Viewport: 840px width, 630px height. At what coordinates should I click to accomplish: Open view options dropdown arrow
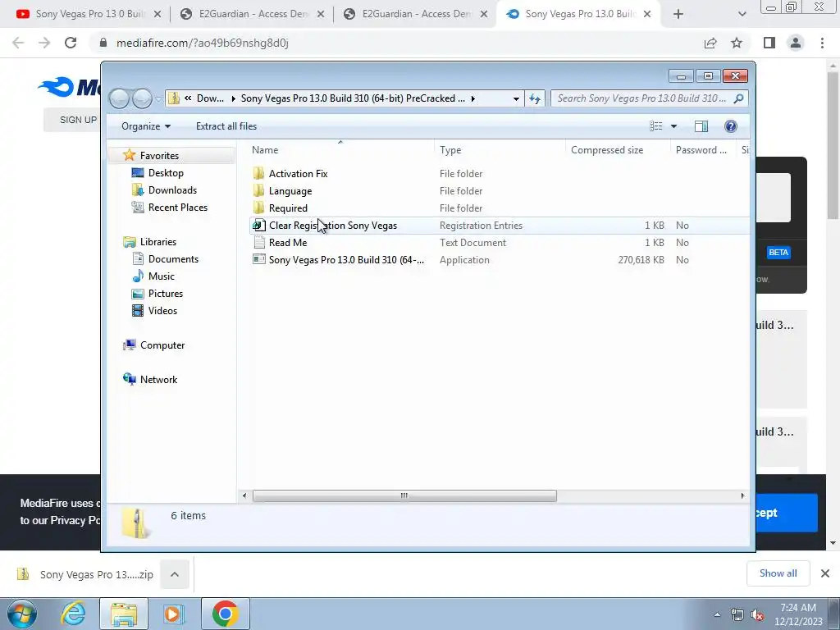pos(674,126)
